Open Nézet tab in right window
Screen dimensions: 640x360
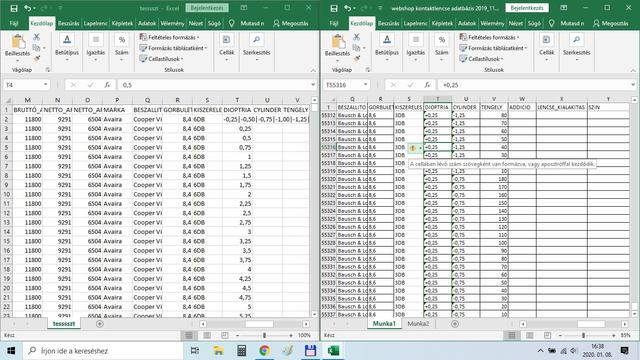pyautogui.click(x=516, y=24)
